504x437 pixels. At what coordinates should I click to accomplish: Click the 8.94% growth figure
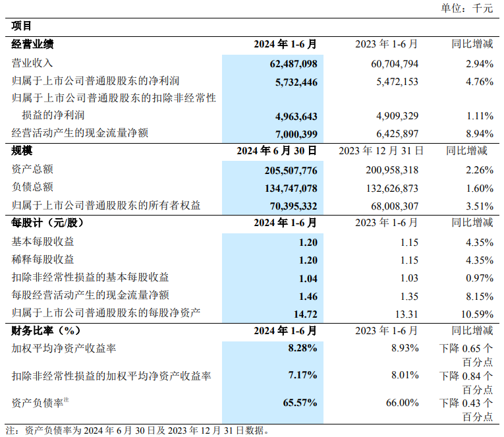480,133
